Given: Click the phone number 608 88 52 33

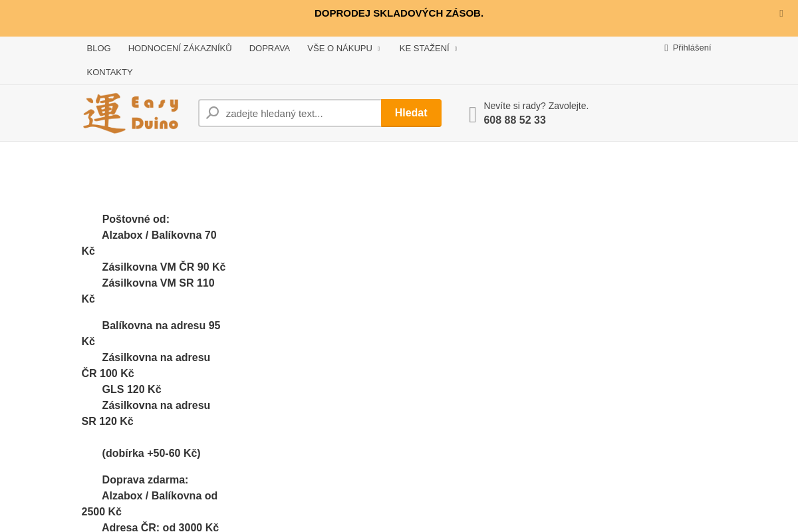Looking at the screenshot, I should [515, 120].
